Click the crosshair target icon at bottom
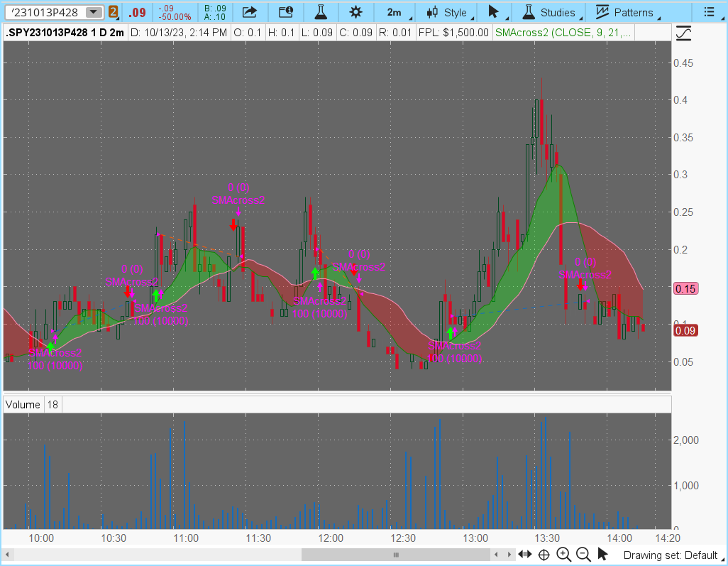Viewport: 728px width, 566px height. (544, 555)
